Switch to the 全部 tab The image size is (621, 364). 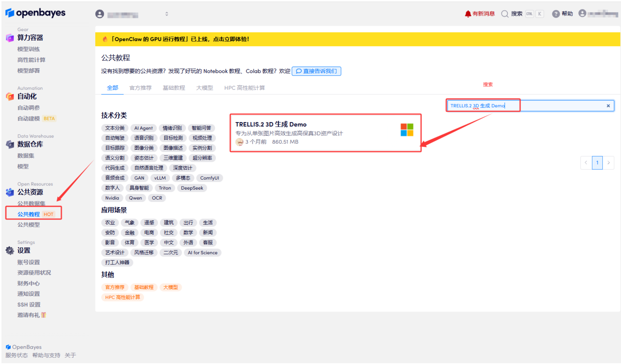(113, 88)
